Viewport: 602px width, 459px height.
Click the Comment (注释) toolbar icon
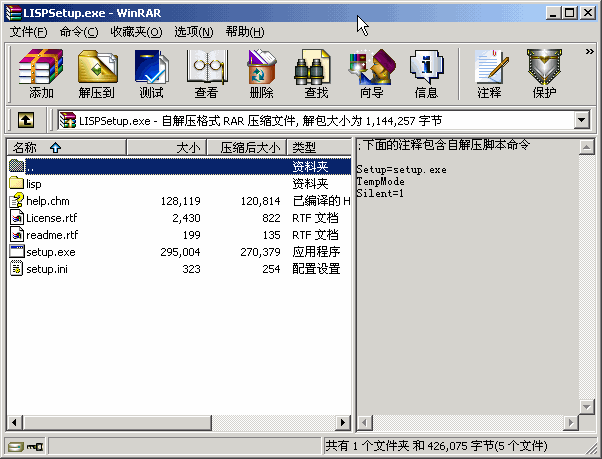pyautogui.click(x=490, y=73)
